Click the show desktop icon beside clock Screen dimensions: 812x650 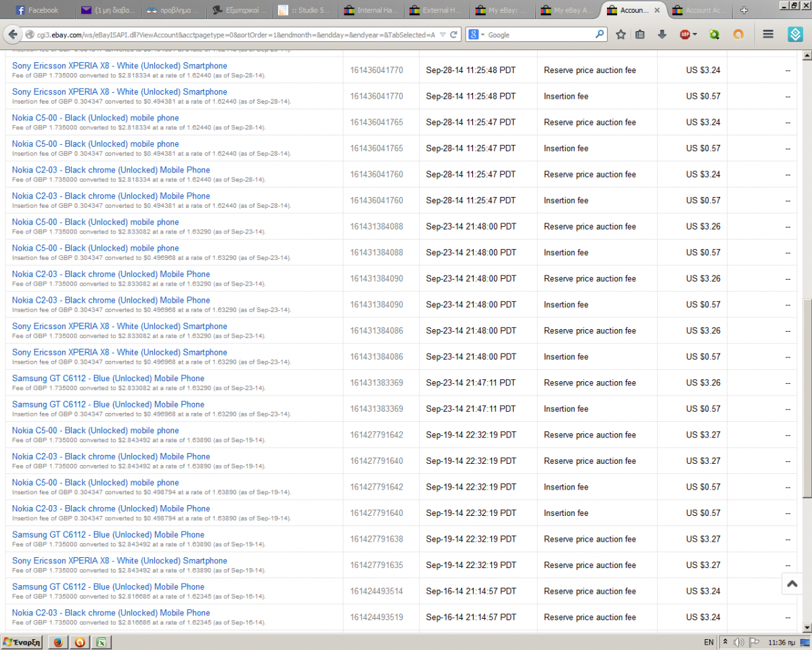(x=804, y=642)
